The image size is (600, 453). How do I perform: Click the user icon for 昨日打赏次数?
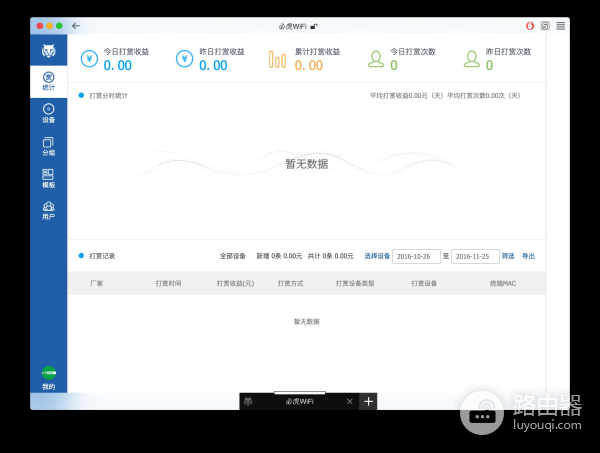pyautogui.click(x=471, y=59)
